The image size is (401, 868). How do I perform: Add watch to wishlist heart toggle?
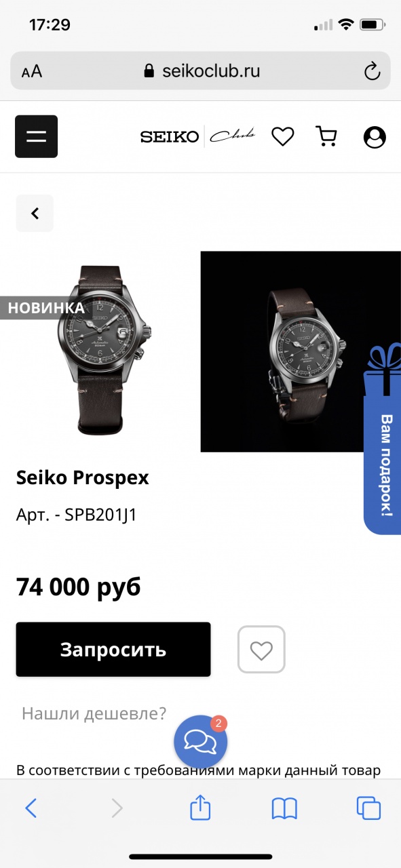(x=261, y=650)
